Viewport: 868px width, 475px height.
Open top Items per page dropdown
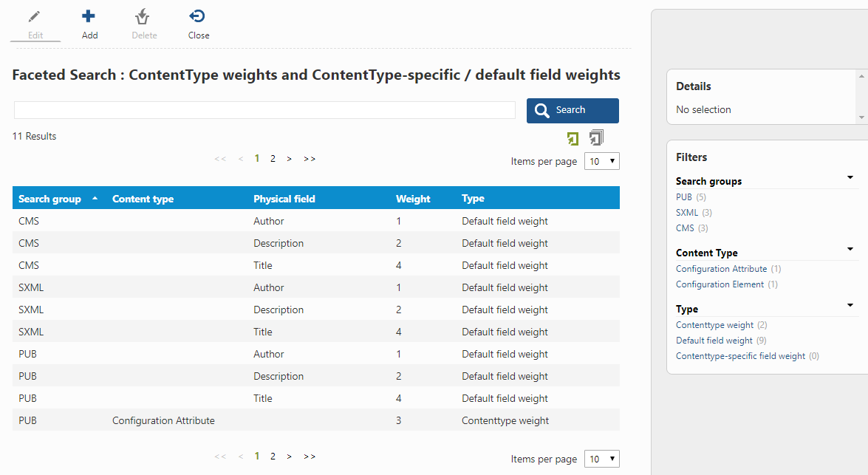pos(602,161)
